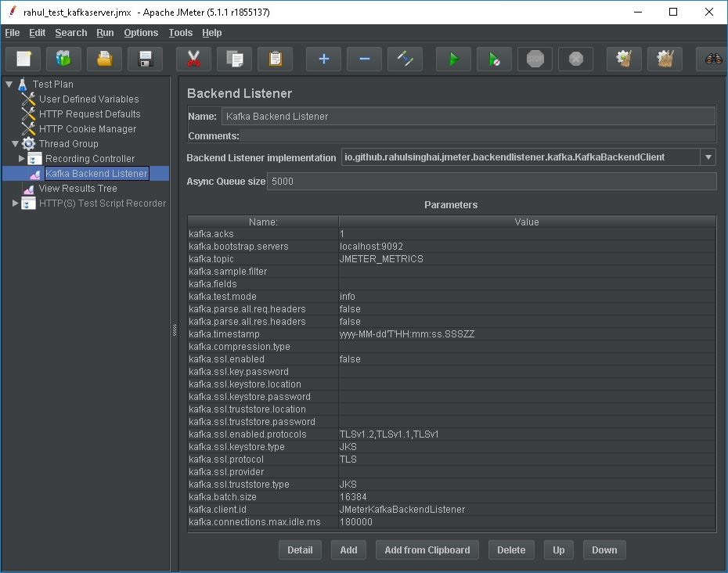728x573 pixels.
Task: Expand HTTP(S) Test Script Recorder arrow
Action: click(x=15, y=203)
